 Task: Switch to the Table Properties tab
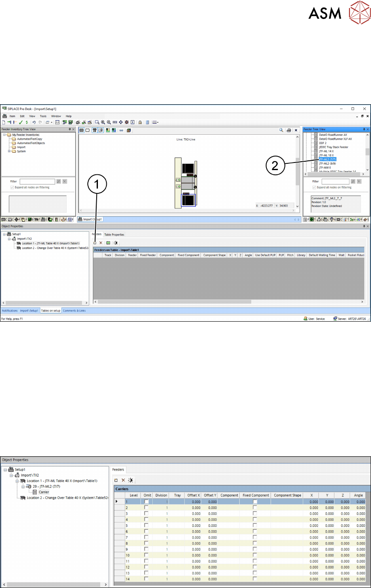(x=114, y=235)
